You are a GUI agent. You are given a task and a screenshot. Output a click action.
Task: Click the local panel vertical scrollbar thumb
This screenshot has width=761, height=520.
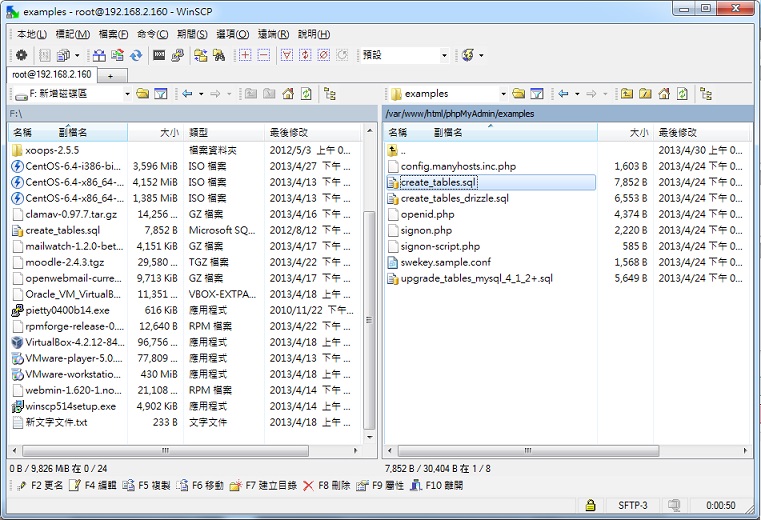(x=369, y=320)
